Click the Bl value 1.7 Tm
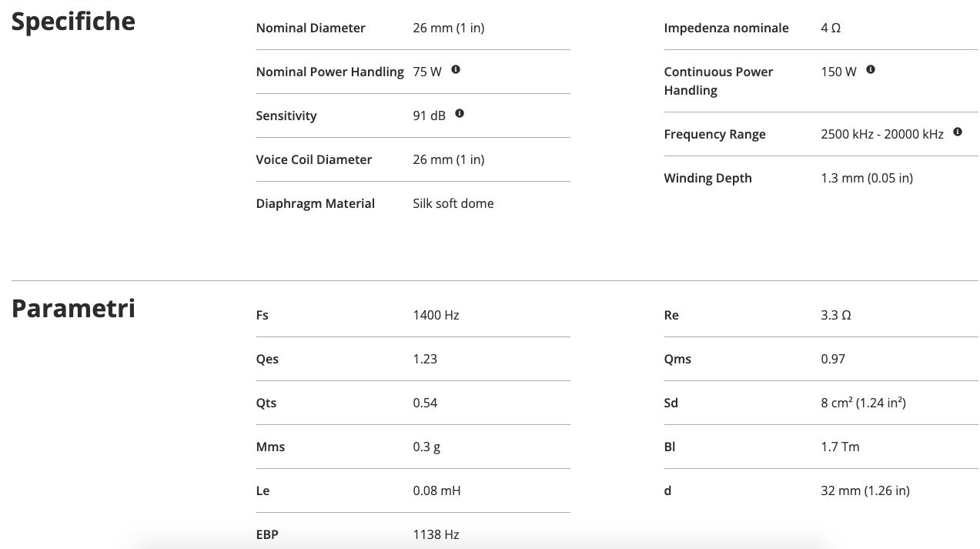Viewport: 980px width, 549px height. [840, 447]
